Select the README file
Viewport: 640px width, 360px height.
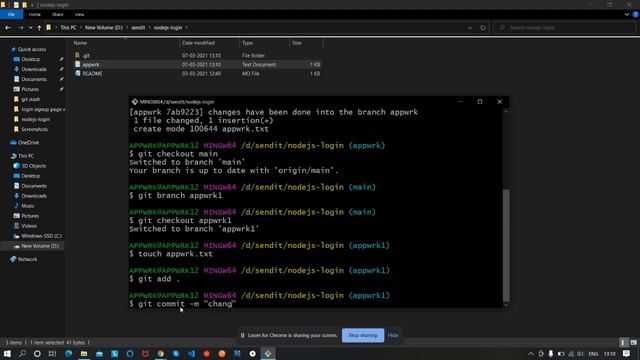(92, 73)
